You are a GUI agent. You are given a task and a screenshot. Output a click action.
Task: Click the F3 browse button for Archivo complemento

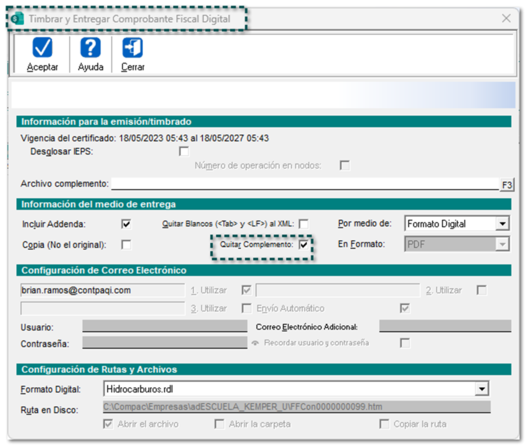(506, 185)
